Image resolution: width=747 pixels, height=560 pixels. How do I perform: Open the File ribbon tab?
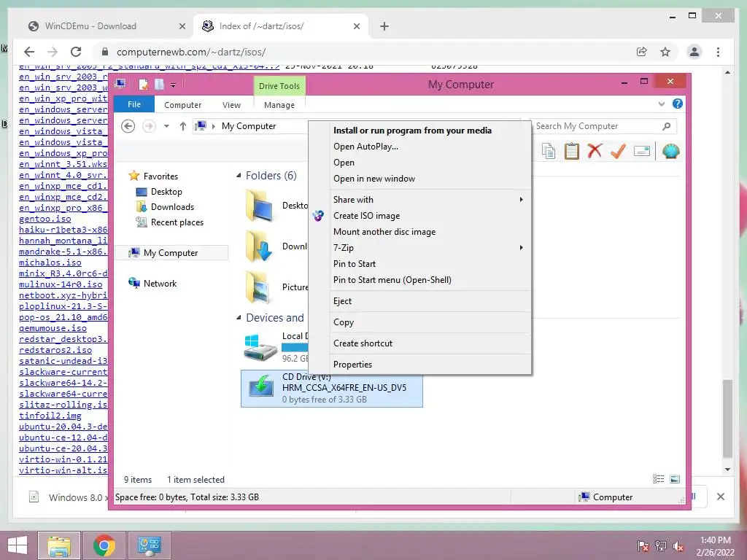[x=134, y=104]
